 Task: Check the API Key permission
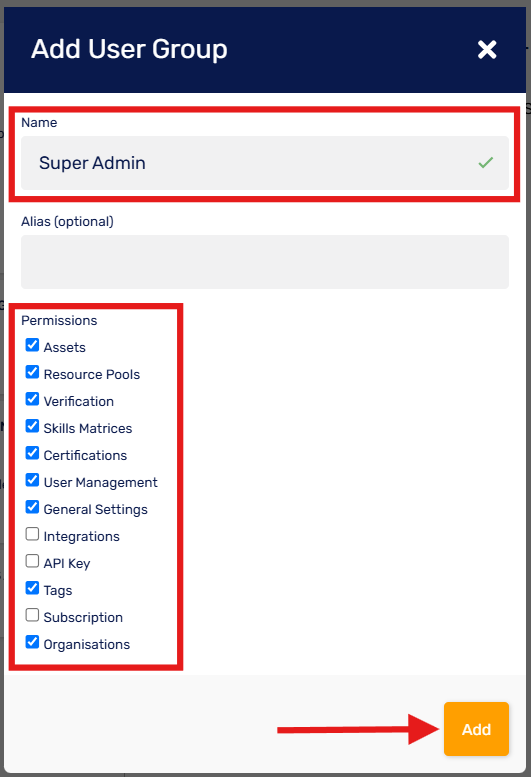32,561
